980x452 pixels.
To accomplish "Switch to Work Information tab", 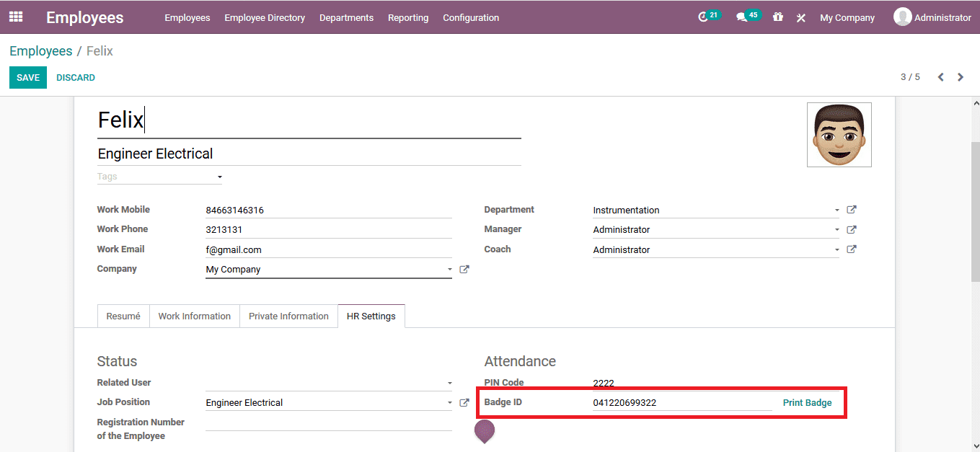I will 194,316.
